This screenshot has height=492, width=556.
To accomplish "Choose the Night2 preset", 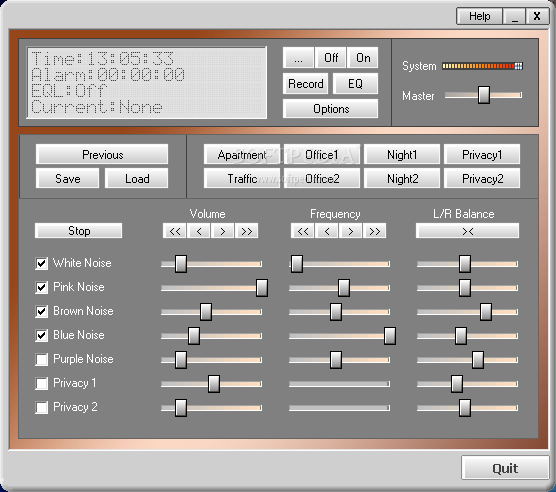I will (402, 178).
